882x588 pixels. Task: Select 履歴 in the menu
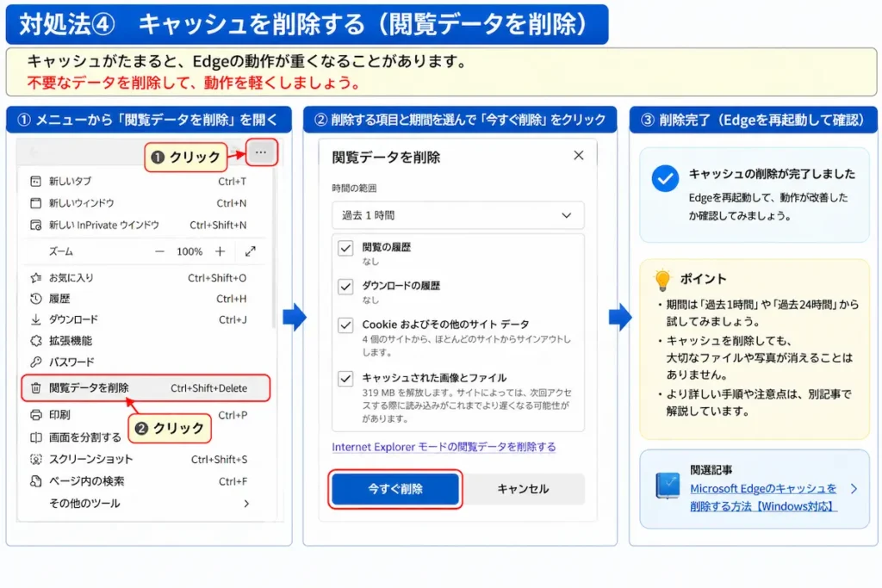pyautogui.click(x=139, y=299)
